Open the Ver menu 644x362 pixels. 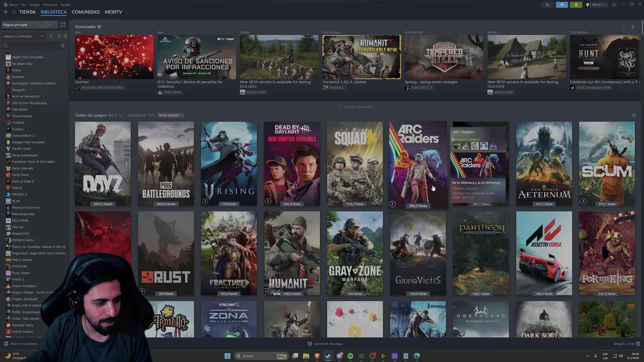(x=24, y=5)
